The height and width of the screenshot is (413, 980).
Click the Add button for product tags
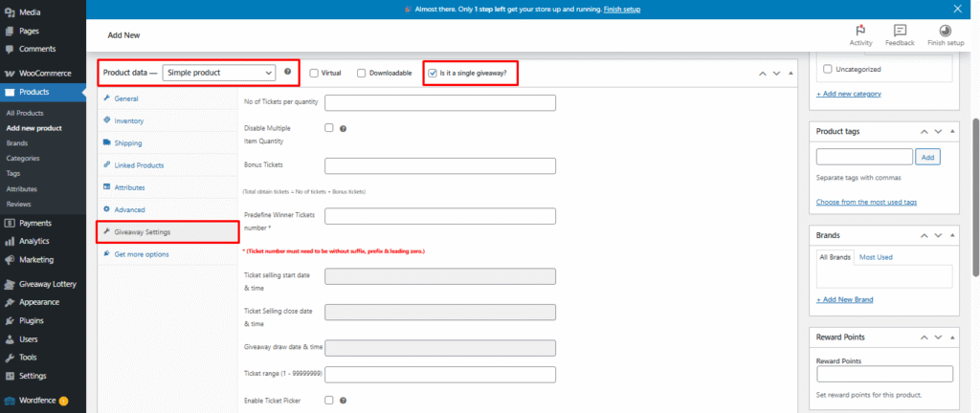[927, 157]
